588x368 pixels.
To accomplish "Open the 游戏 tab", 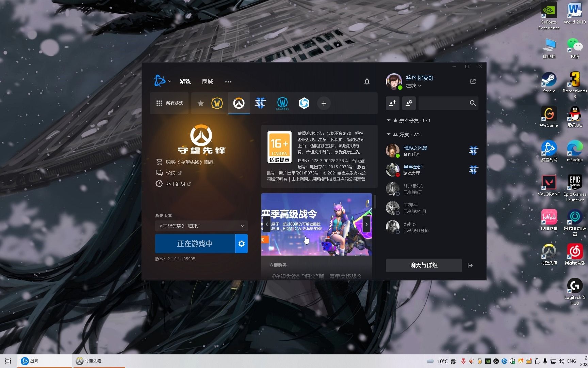I will [185, 81].
